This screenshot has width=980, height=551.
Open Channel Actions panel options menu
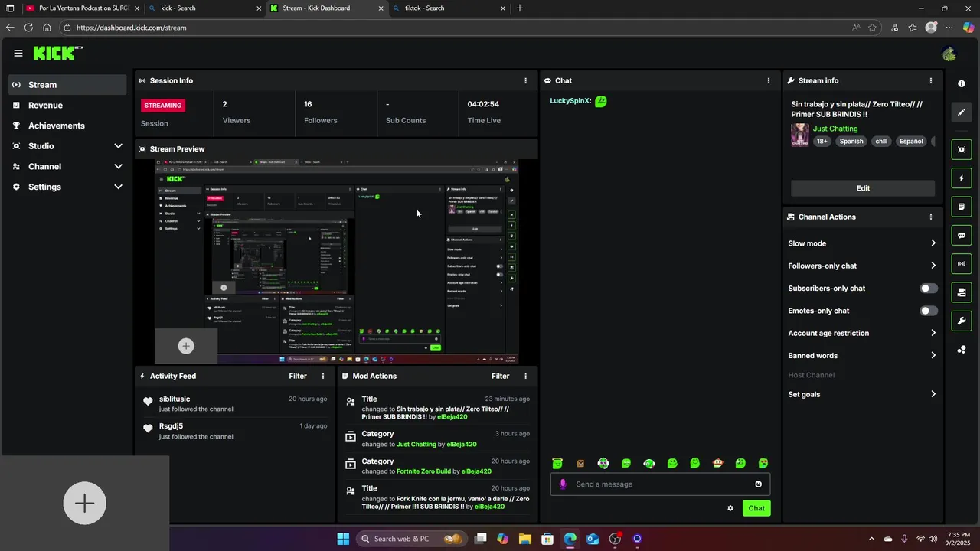click(x=931, y=217)
